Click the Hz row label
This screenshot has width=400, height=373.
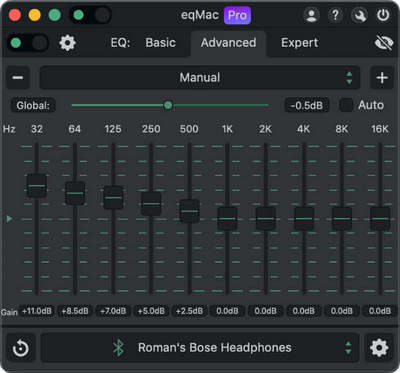[9, 129]
